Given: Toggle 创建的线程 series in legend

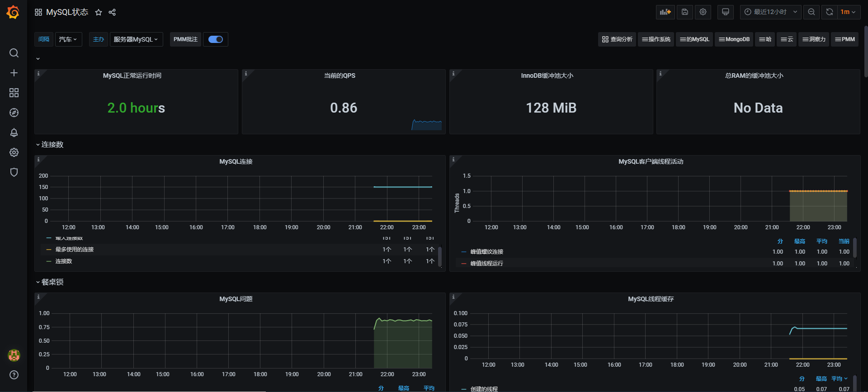Looking at the screenshot, I should (484, 389).
